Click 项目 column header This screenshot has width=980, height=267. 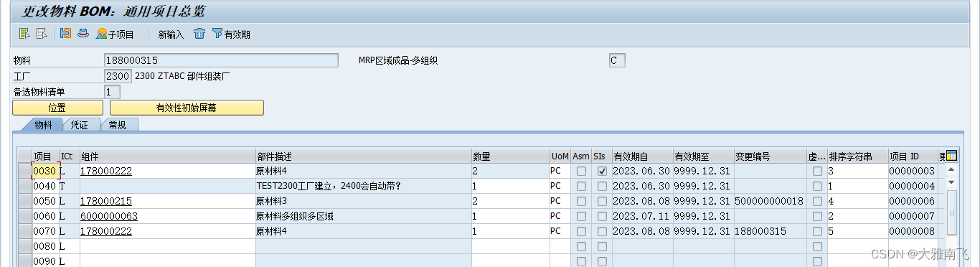(x=45, y=156)
